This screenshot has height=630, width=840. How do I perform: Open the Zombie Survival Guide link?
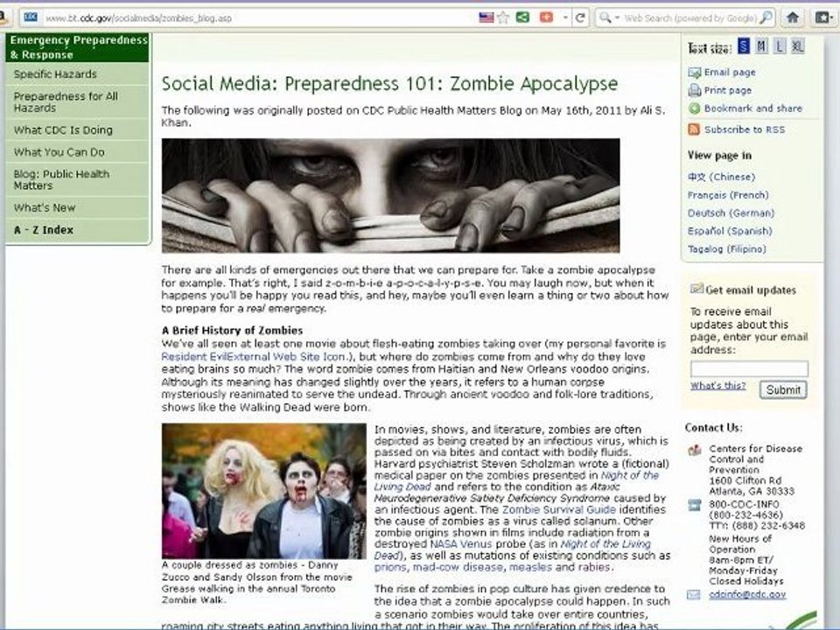[x=559, y=509]
